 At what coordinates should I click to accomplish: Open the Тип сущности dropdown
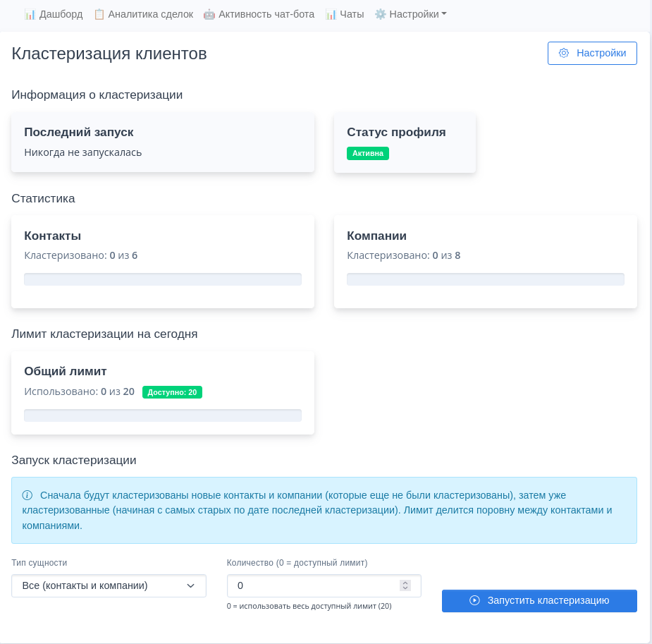(109, 585)
